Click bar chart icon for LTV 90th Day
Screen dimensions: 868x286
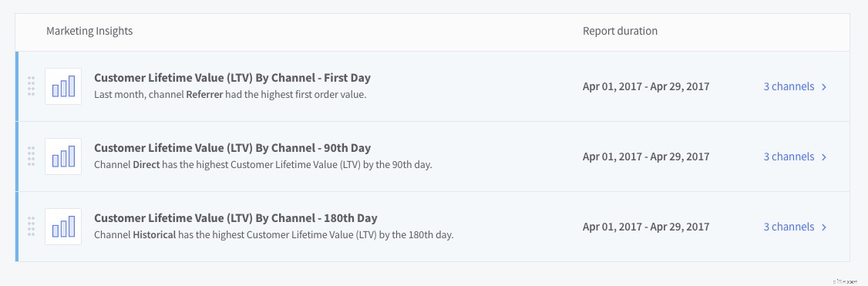click(63, 156)
